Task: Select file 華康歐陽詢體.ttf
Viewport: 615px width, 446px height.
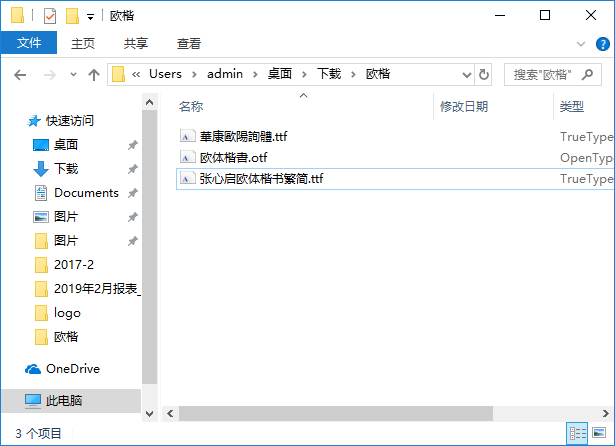Action: click(x=243, y=137)
